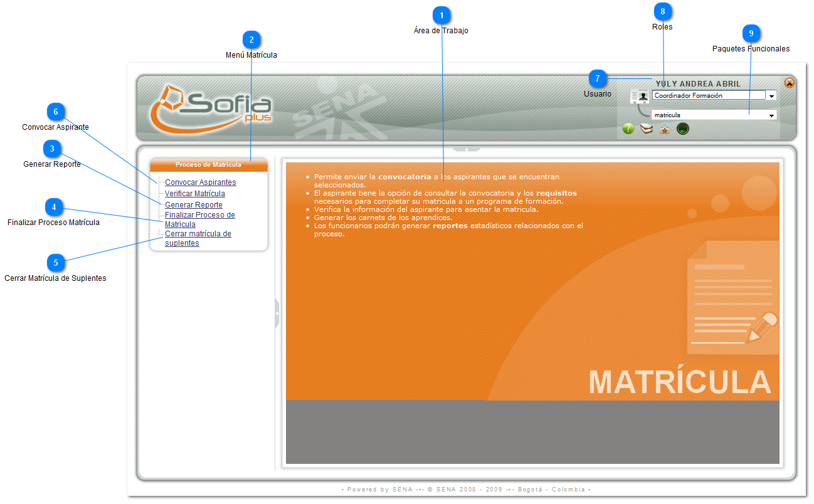Screen dimensions: 814x504
Task: Click the MATRÍCULA banner title
Action: point(680,382)
